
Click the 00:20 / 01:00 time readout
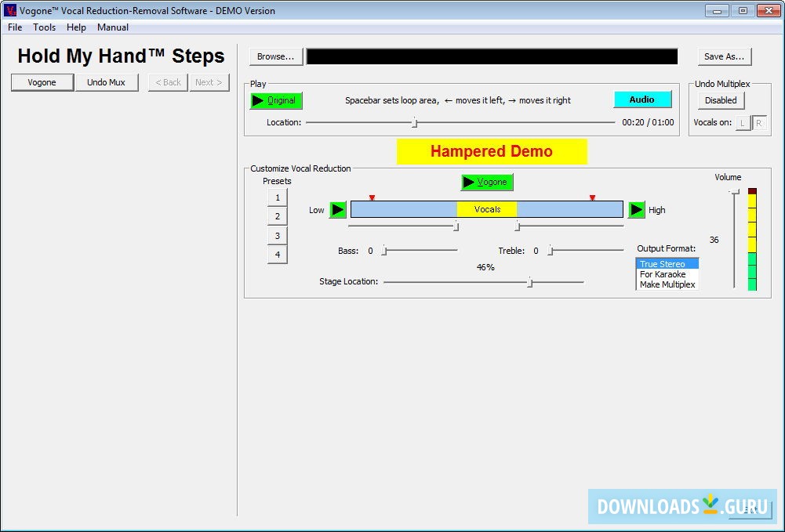pos(648,122)
